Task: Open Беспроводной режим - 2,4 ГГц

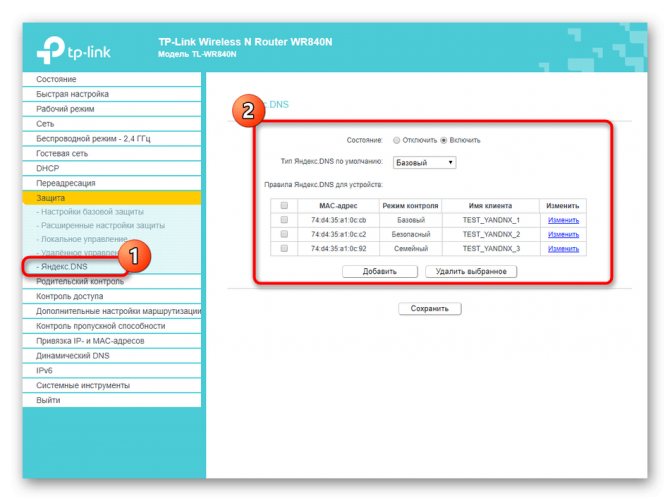Action: tap(112, 139)
